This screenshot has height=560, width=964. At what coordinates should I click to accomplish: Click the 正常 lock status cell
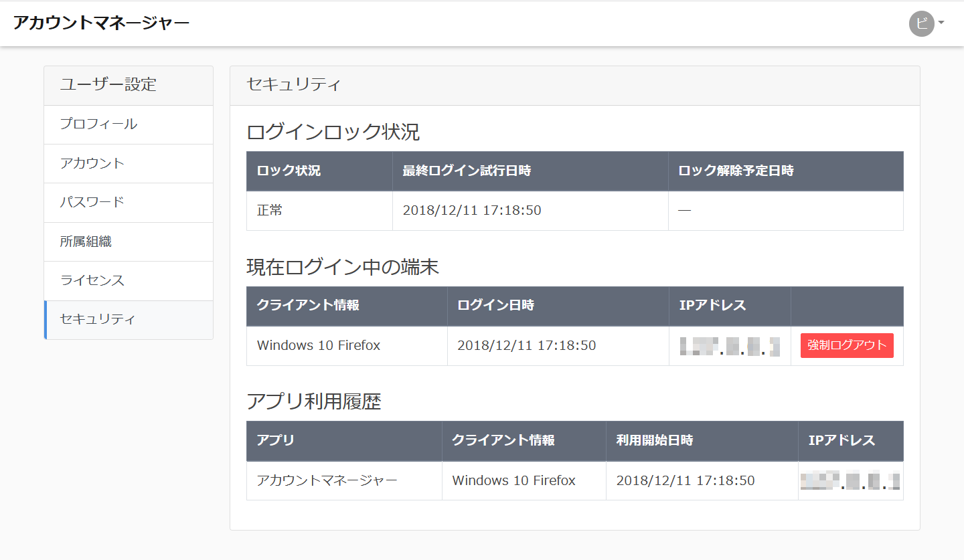click(270, 211)
